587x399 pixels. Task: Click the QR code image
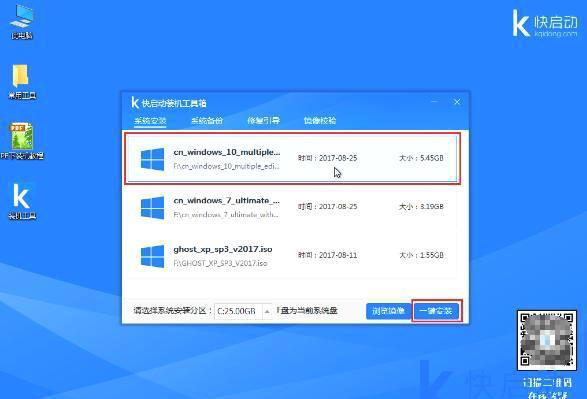547,340
